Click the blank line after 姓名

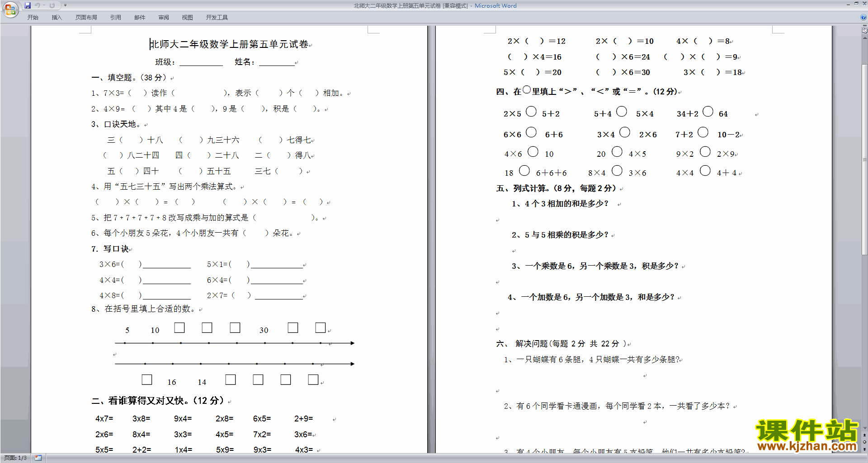(x=277, y=62)
